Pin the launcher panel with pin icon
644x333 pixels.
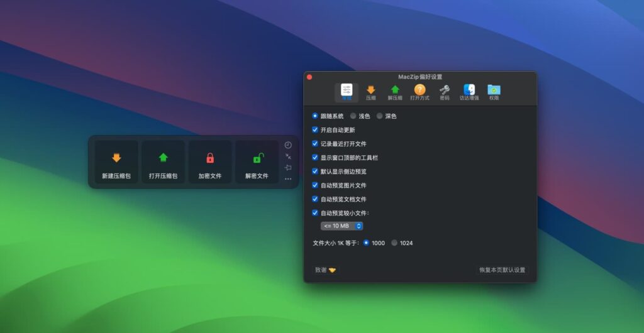click(288, 167)
